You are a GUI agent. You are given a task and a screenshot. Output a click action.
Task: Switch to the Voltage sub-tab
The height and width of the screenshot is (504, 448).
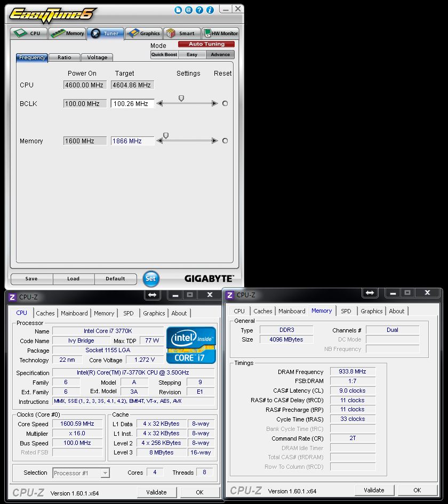97,58
